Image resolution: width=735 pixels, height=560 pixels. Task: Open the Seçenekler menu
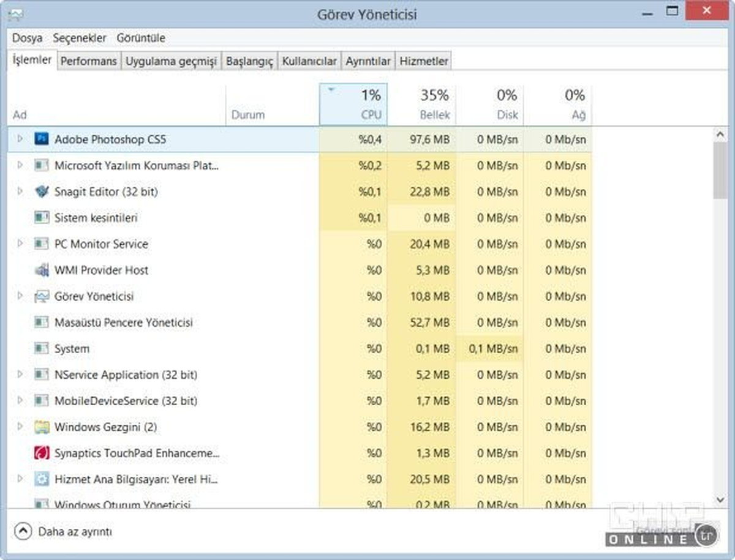pos(80,38)
